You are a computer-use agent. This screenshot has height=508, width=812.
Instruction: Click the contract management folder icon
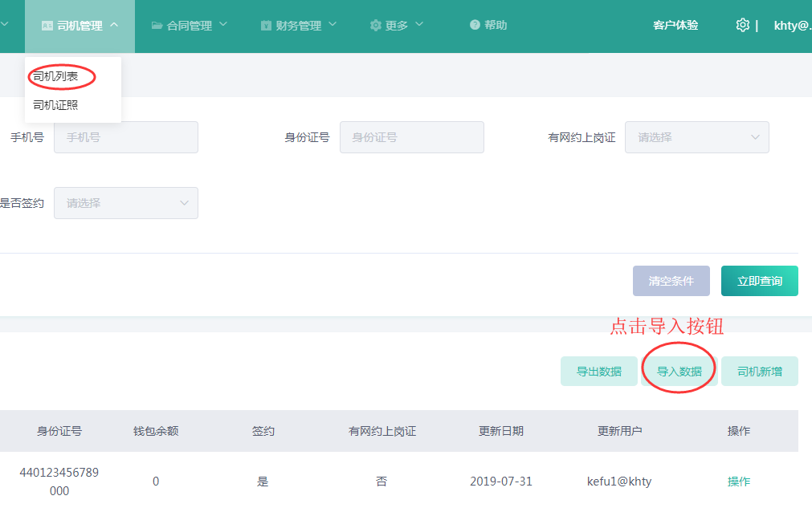157,26
